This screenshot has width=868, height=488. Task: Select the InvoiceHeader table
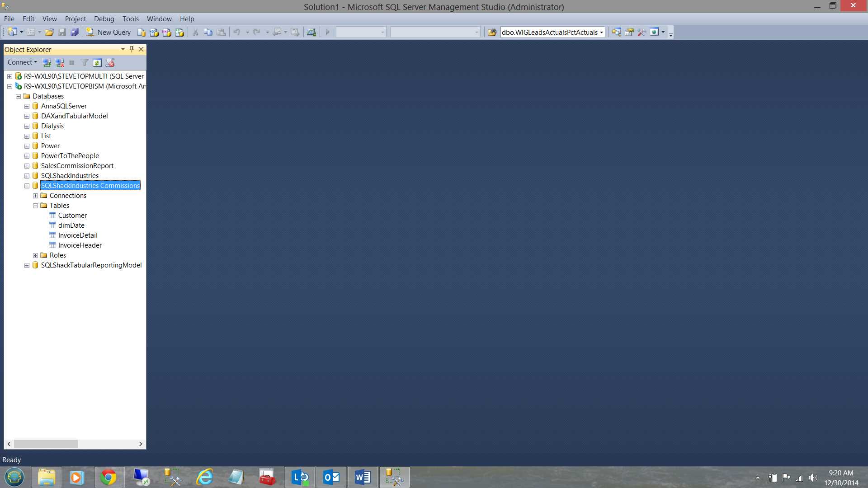click(80, 245)
